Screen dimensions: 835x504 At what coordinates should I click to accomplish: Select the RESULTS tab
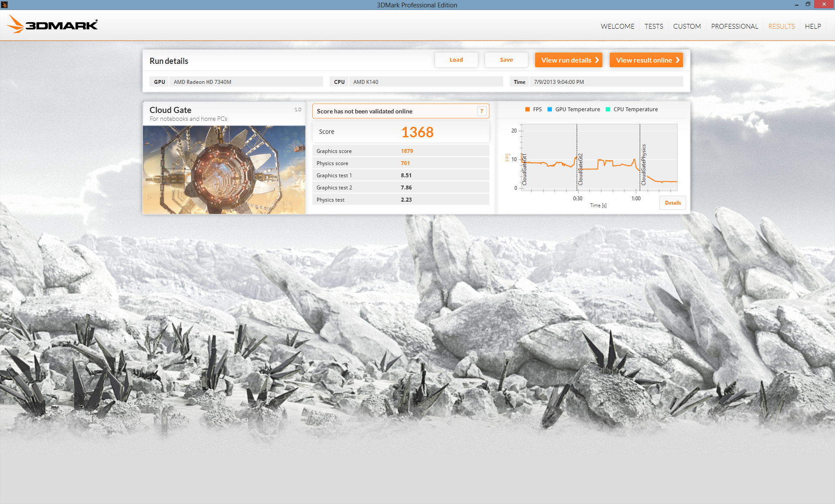[782, 26]
